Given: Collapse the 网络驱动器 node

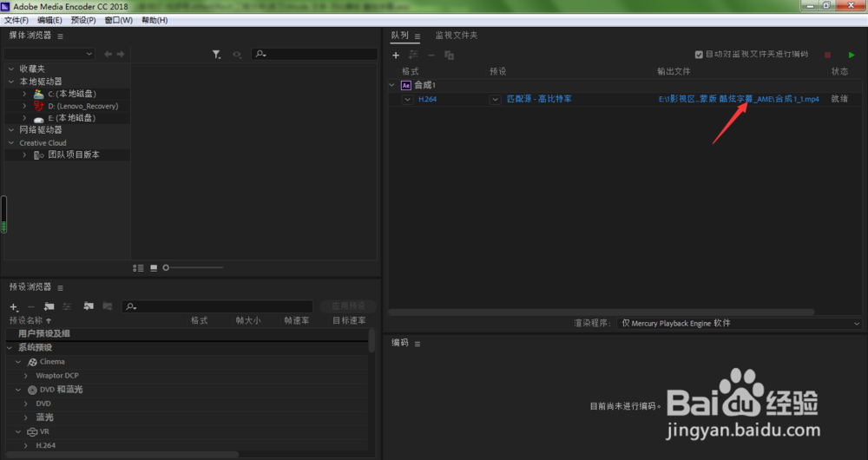Looking at the screenshot, I should coord(11,130).
